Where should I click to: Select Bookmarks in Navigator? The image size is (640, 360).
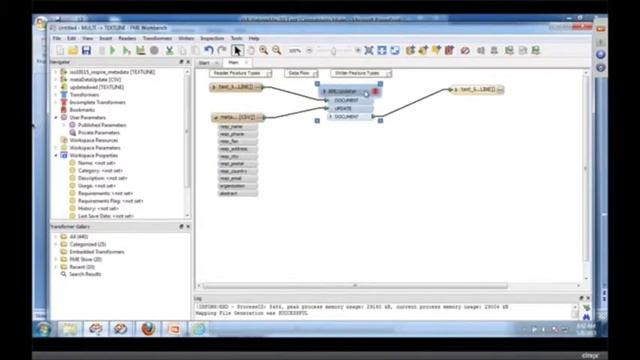tap(82, 110)
